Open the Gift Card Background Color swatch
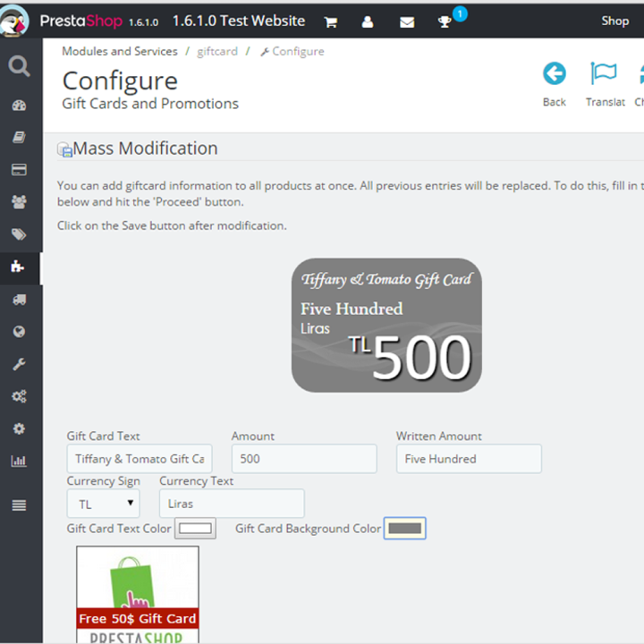 tap(405, 529)
